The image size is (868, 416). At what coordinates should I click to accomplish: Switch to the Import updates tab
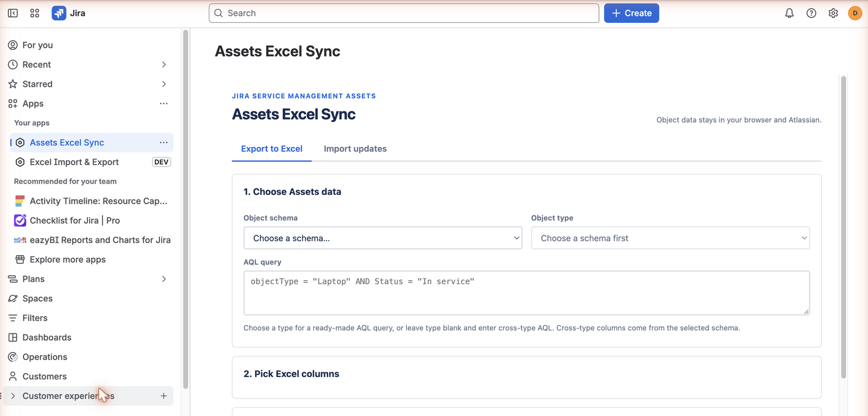tap(355, 149)
